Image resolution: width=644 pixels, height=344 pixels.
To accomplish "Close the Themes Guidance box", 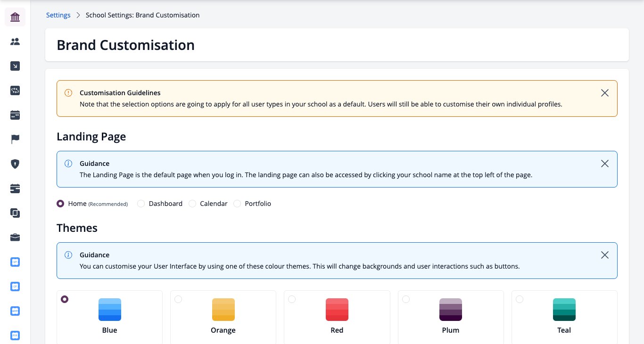I will tap(605, 255).
